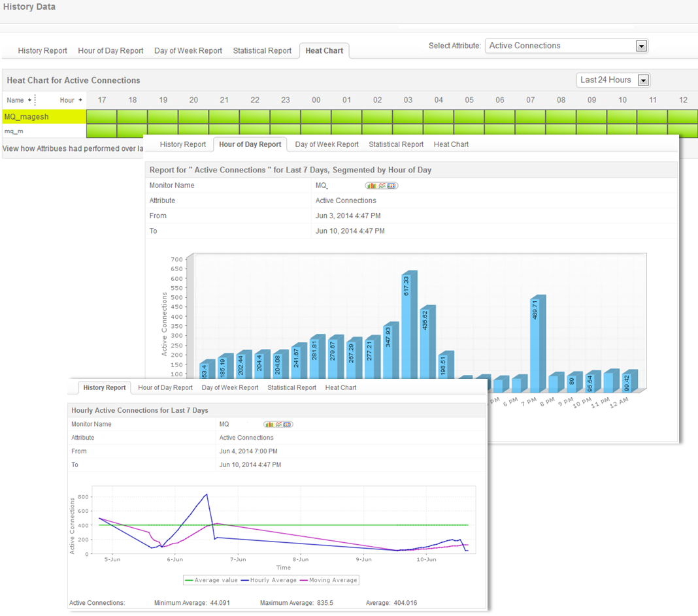The image size is (698, 616).
Task: Click line graph icon in History Report panel
Action: [278, 425]
